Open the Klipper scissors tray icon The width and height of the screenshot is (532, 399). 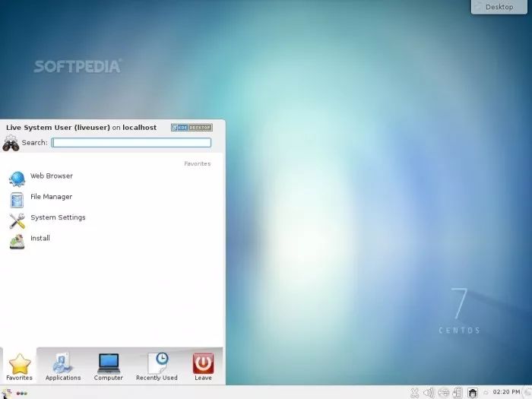414,393
